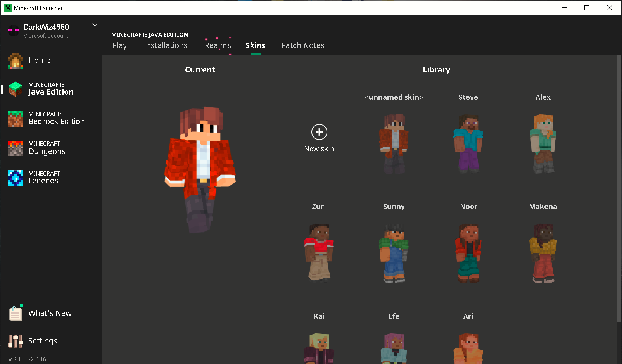
Task: Click the New skin plus icon
Action: 319,132
